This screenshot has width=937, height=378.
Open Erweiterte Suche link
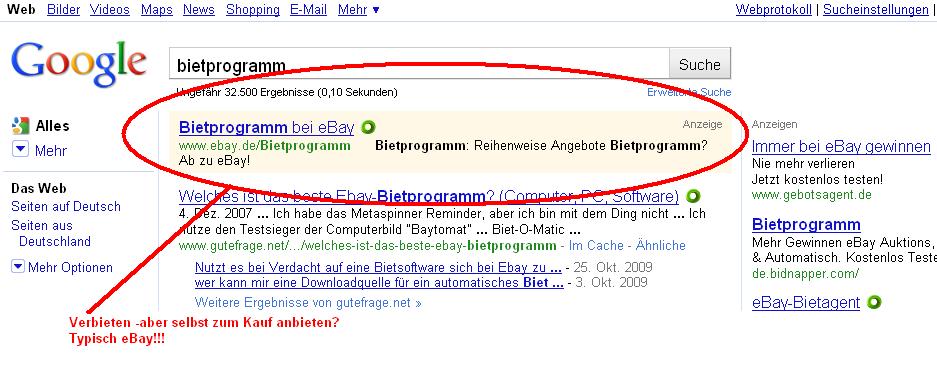pos(689,92)
